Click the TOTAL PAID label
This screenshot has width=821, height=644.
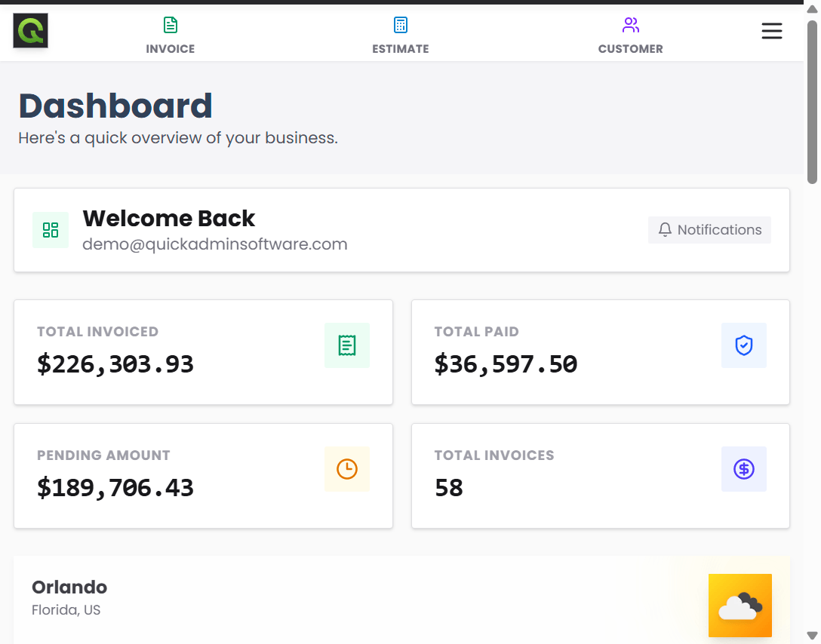click(x=476, y=332)
